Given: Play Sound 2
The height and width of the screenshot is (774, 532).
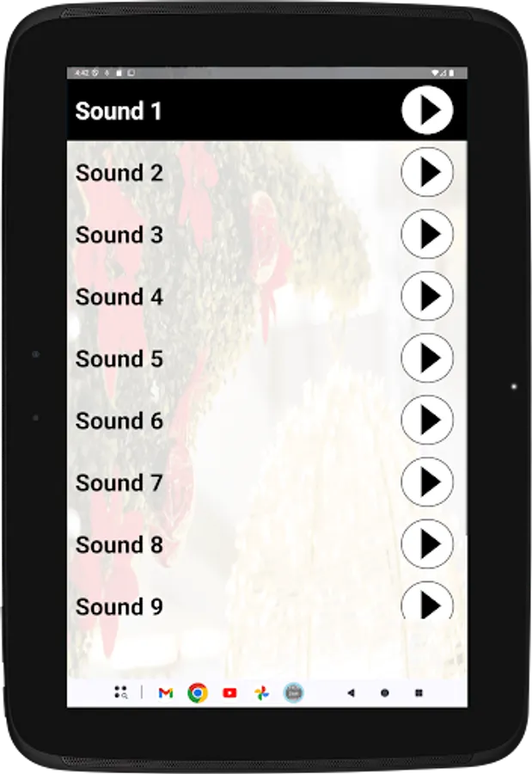Looking at the screenshot, I should click(x=427, y=172).
